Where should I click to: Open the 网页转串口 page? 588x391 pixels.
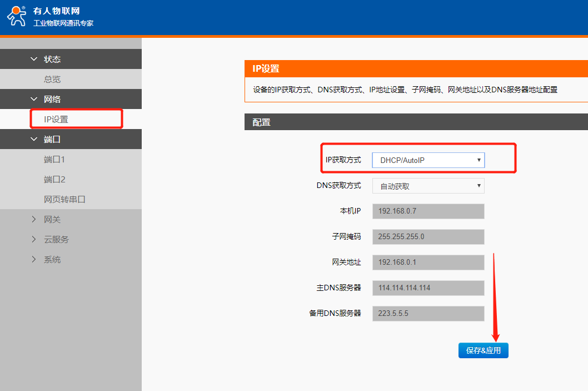(x=64, y=200)
